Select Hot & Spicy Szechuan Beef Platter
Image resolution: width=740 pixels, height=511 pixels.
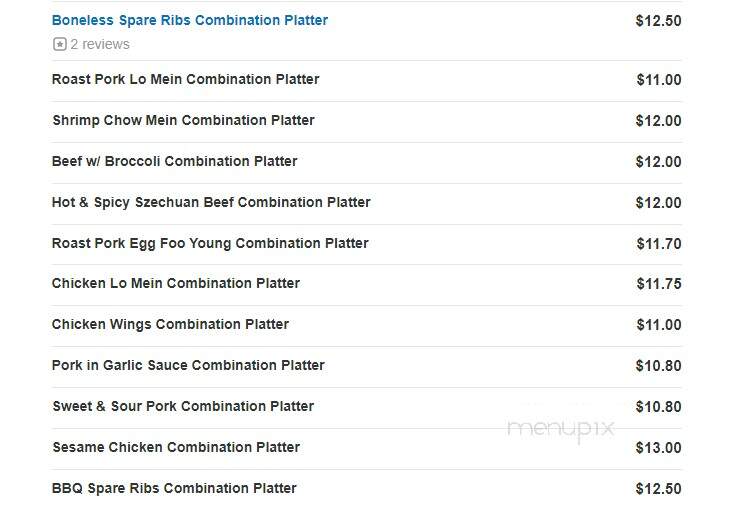pyautogui.click(x=211, y=202)
